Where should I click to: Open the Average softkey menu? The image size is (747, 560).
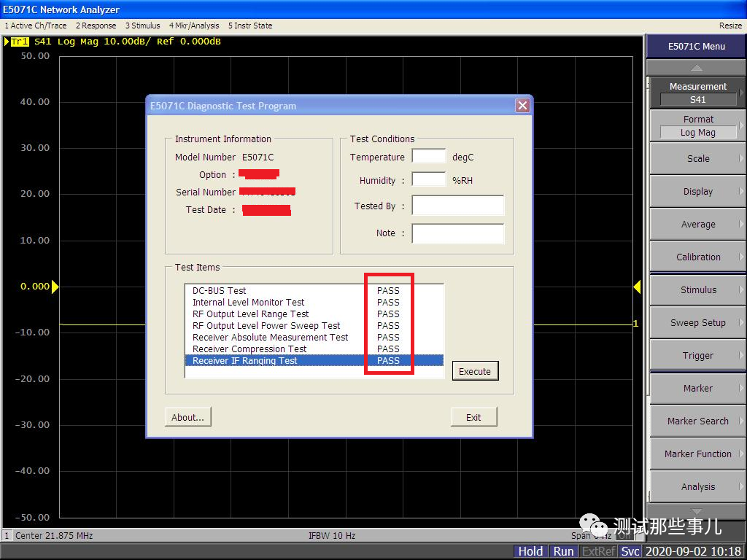[x=697, y=225]
